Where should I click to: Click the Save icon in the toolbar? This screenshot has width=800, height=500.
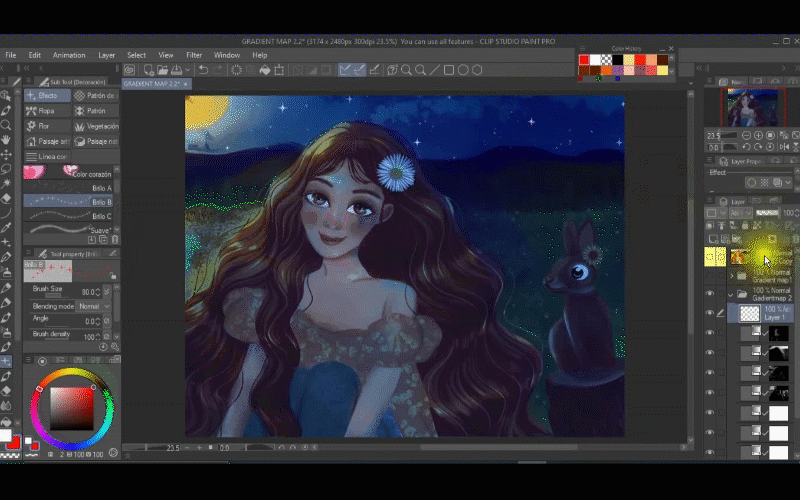(x=177, y=70)
